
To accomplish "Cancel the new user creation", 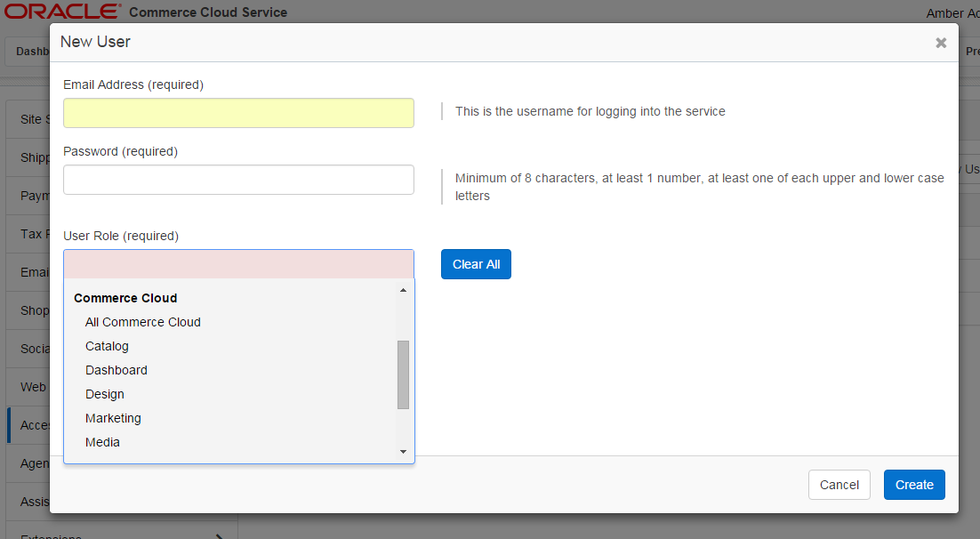I will (x=839, y=485).
